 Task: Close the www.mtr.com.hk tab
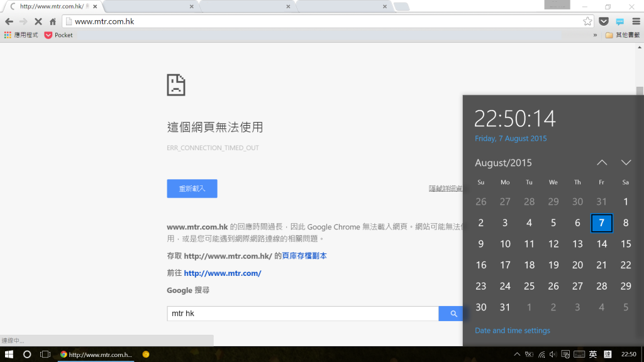[x=95, y=6]
